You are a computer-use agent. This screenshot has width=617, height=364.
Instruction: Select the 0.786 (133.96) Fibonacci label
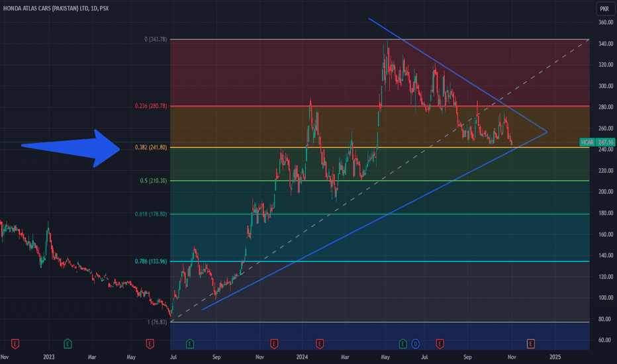(x=151, y=261)
